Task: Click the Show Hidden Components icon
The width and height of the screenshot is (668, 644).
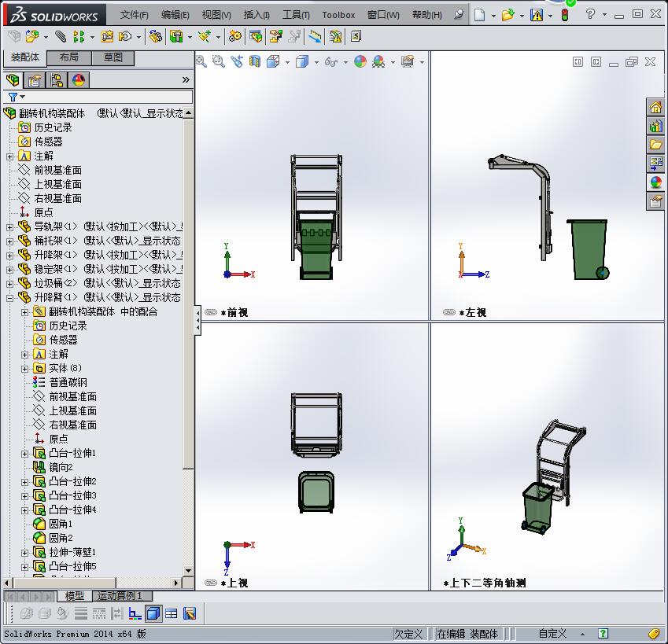Action: tap(156, 37)
